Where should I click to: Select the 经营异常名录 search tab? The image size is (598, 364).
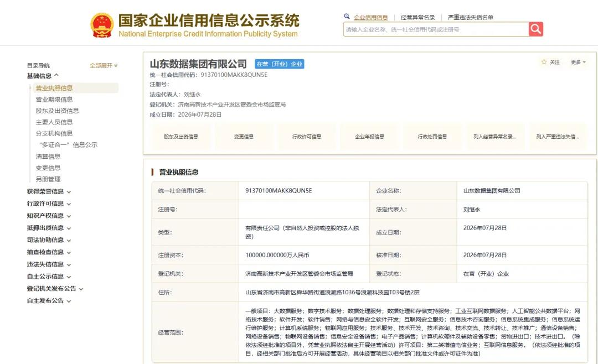point(417,17)
